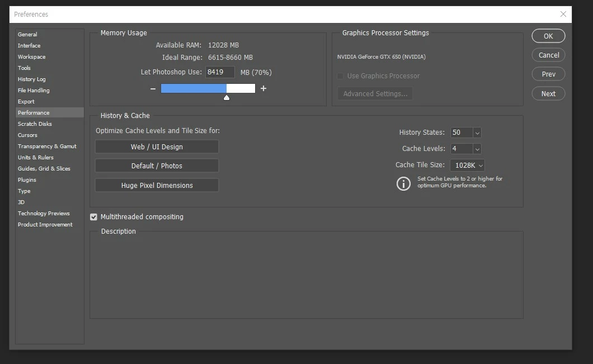Open Guides, Grid & Slices preferences
Viewport: 593px width, 364px height.
point(49,169)
